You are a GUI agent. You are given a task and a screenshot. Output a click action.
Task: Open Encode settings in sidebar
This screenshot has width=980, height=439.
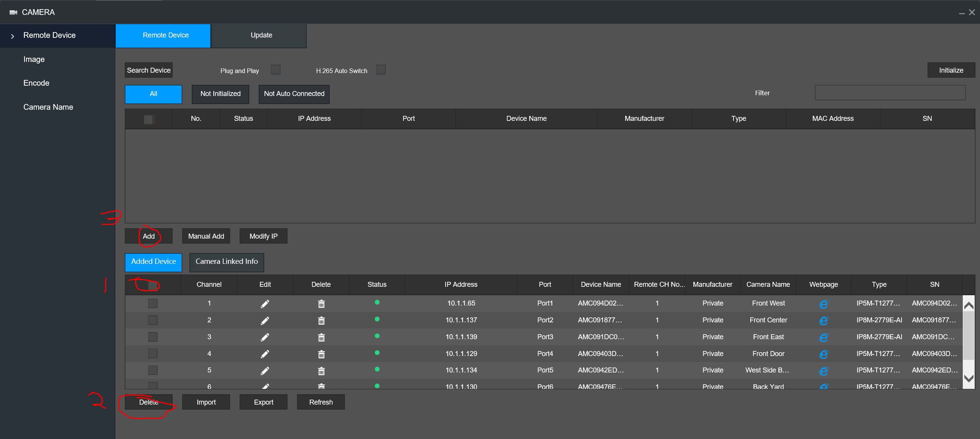pyautogui.click(x=36, y=83)
